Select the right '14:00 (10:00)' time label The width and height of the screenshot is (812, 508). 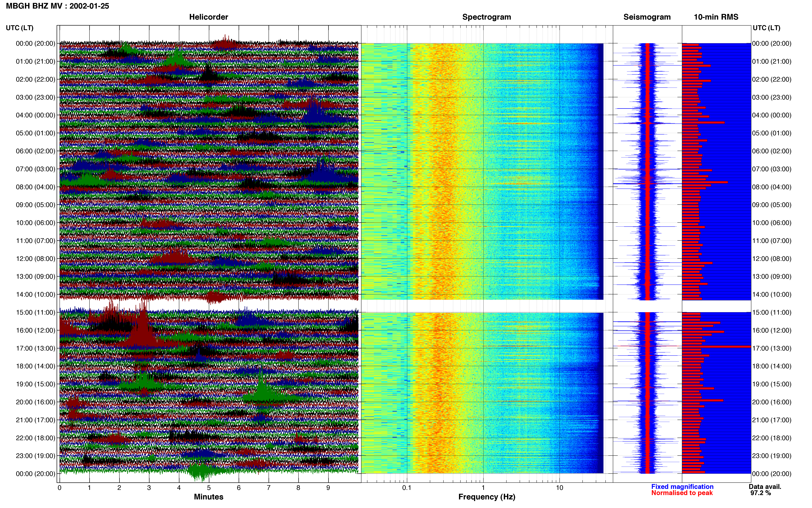(x=772, y=295)
